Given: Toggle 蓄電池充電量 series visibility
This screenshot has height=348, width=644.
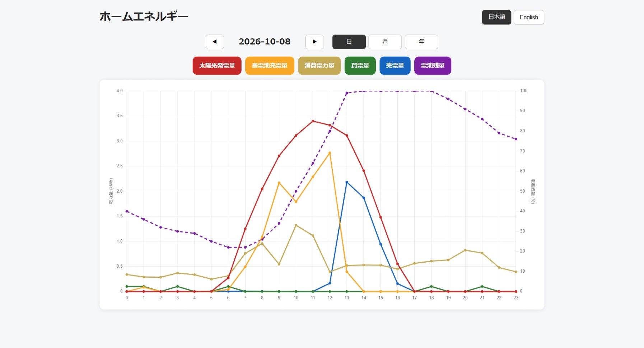Looking at the screenshot, I should 270,66.
